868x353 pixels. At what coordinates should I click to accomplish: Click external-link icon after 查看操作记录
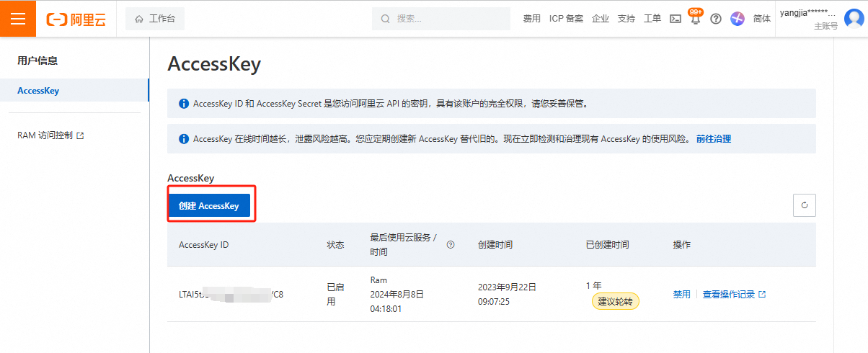click(762, 294)
